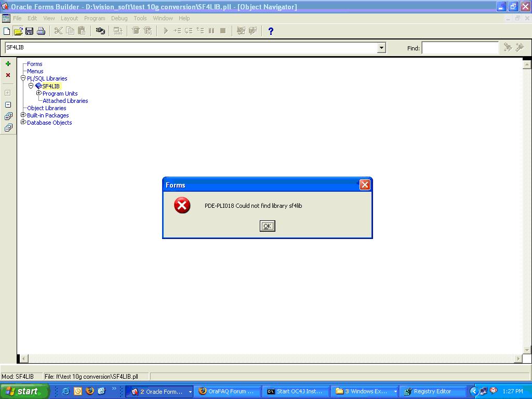This screenshot has width=532, height=399.
Task: Click the Step Over debug icon
Action: (189, 31)
